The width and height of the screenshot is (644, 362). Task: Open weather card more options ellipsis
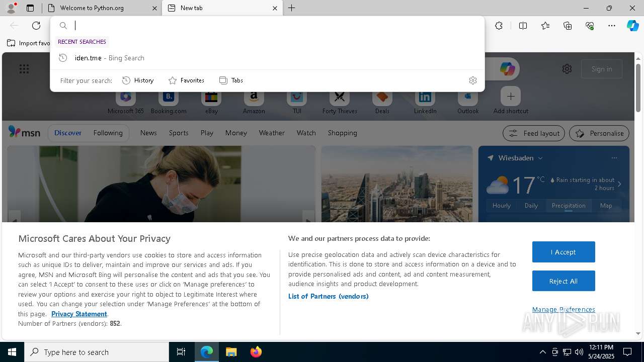pos(614,158)
